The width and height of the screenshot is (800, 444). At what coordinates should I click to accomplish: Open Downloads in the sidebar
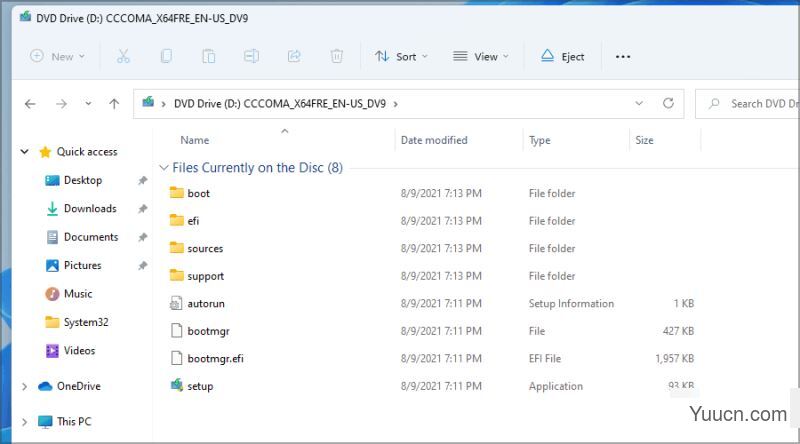(90, 208)
